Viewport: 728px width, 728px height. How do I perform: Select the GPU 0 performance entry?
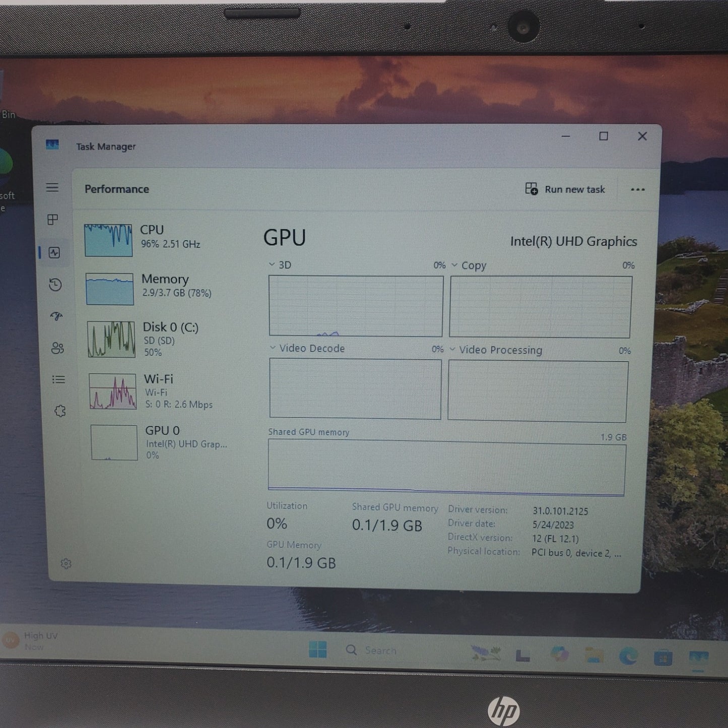coord(161,442)
